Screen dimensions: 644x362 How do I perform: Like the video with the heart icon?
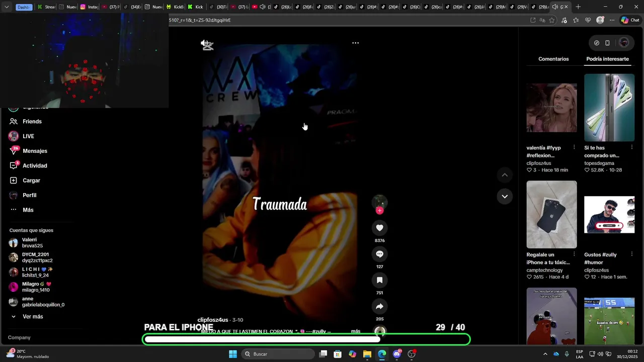coord(379,228)
